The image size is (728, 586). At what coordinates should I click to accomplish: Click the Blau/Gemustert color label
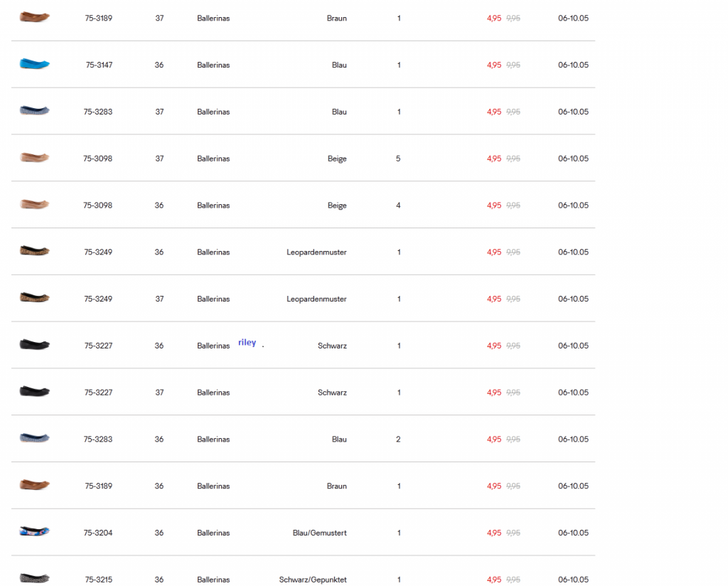pyautogui.click(x=319, y=533)
